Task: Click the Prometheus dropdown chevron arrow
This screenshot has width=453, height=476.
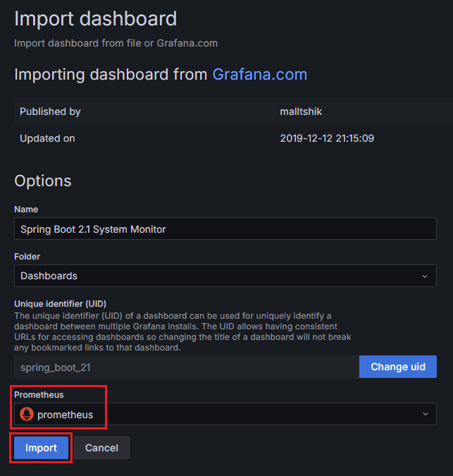Action: tap(426, 414)
